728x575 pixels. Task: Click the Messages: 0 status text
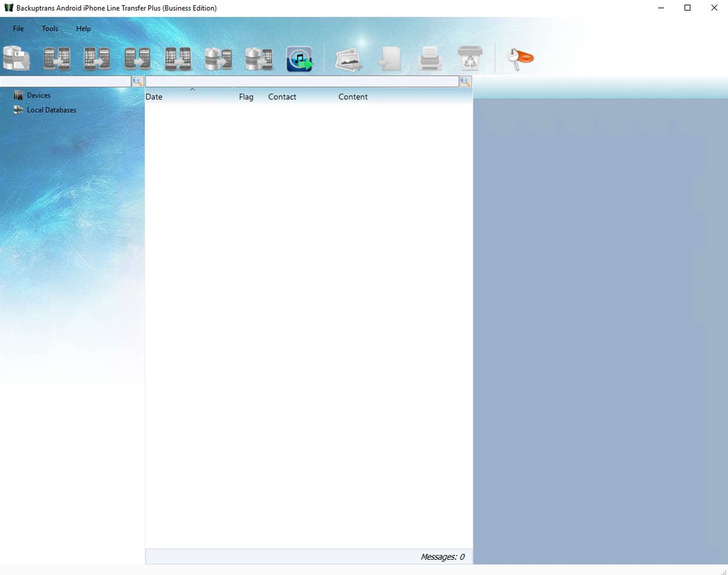coord(443,557)
